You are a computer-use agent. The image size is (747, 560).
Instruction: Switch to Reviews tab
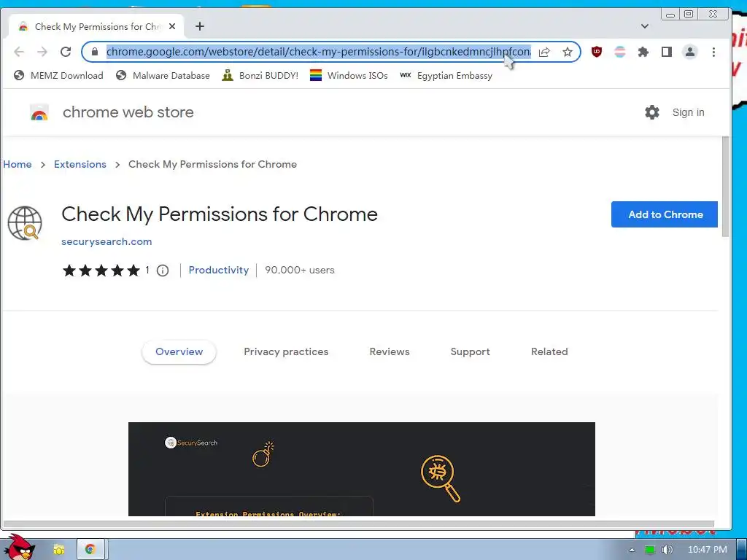(x=390, y=352)
